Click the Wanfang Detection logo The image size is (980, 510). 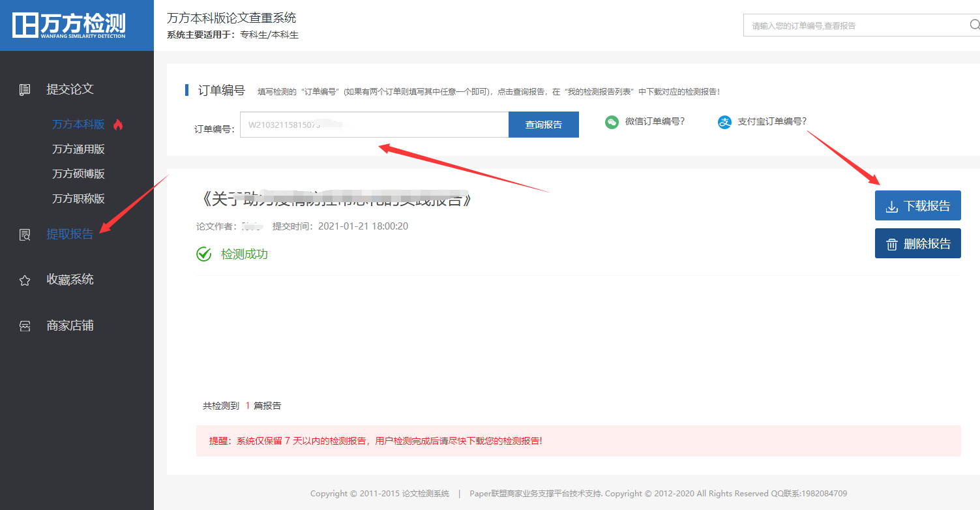69,25
